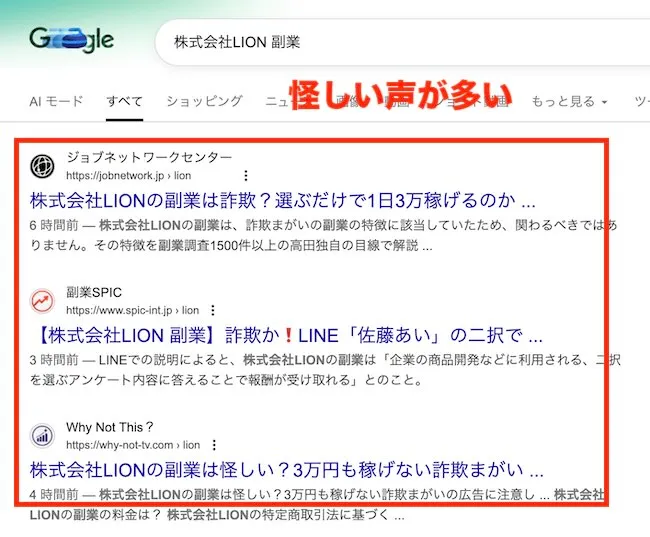
Task: Click the snippet starting with 6 時間前
Action: (323, 235)
